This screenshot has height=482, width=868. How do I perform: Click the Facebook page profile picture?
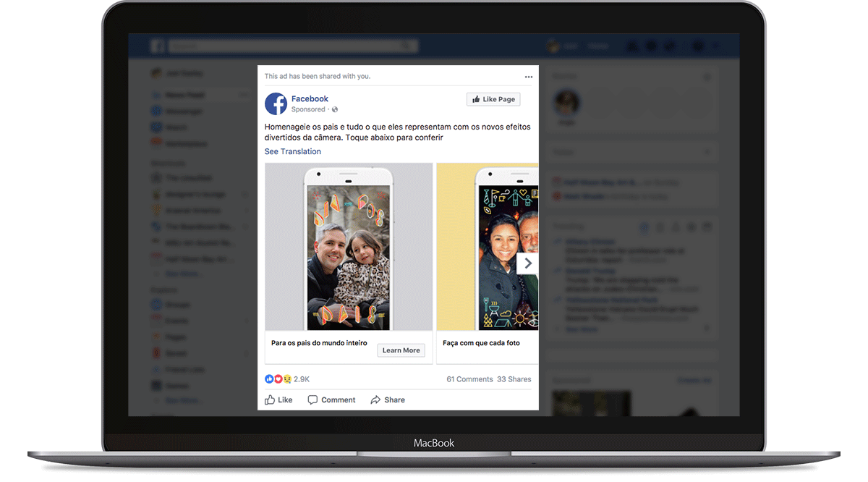coord(276,103)
